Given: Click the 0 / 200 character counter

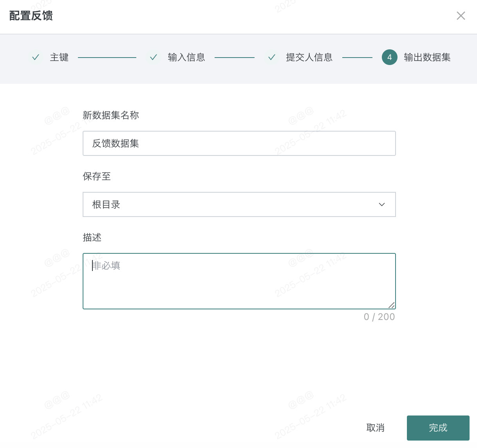Looking at the screenshot, I should click(x=379, y=317).
